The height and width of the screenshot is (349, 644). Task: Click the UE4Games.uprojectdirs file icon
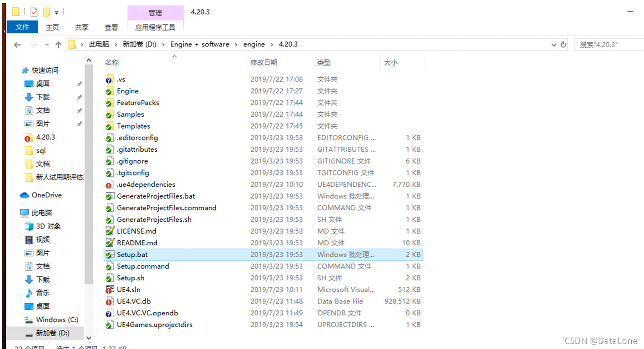[x=109, y=325]
